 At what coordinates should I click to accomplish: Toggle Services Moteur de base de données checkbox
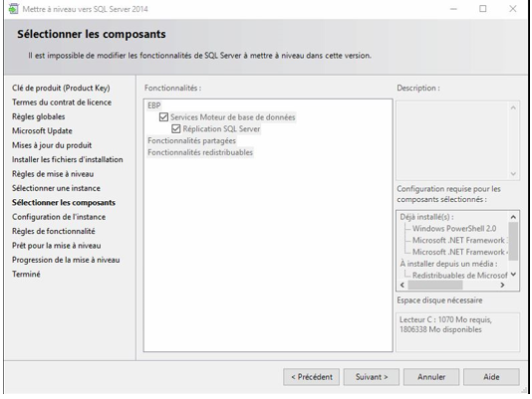pyautogui.click(x=163, y=117)
